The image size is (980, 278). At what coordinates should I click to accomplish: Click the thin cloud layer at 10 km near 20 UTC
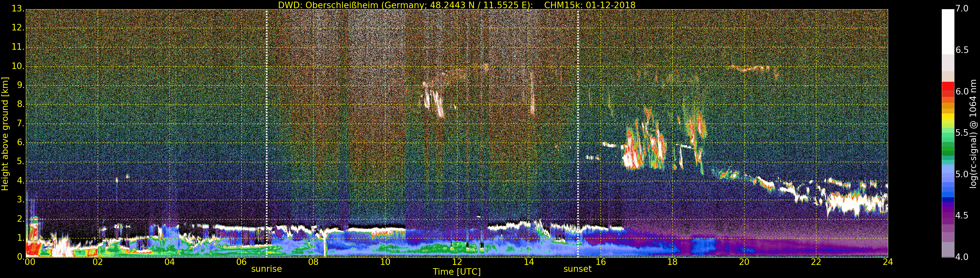coord(749,69)
